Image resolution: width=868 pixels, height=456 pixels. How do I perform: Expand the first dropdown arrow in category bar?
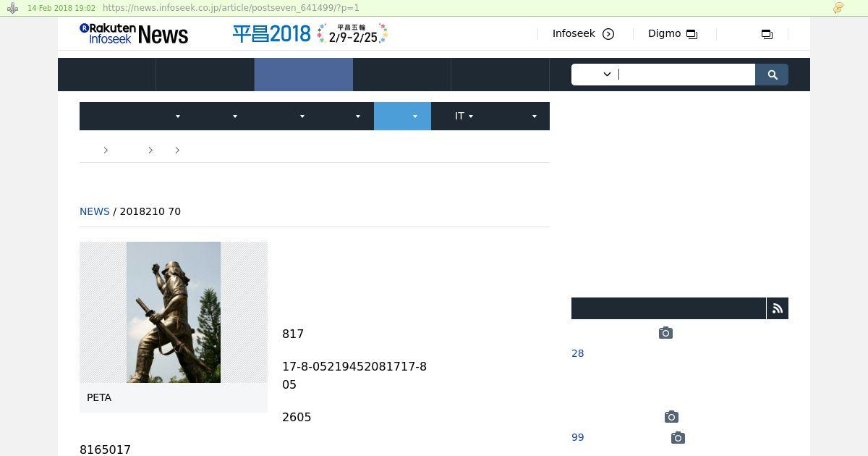point(178,116)
